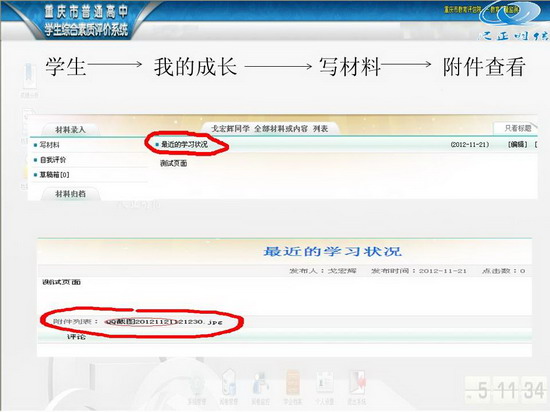The width and height of the screenshot is (550, 412).
Task: Open the 材料录入 tab
Action: click(x=71, y=130)
